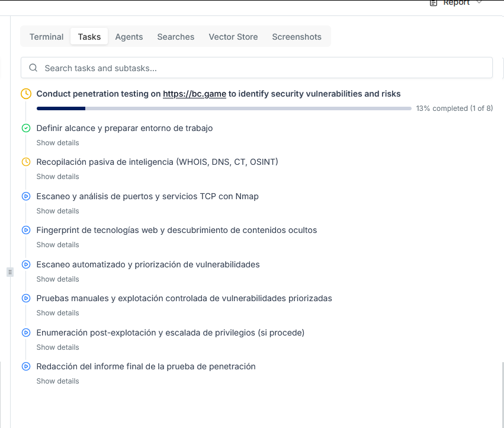
Task: Click play icon beside Enumeración post-explotación
Action: tap(26, 333)
